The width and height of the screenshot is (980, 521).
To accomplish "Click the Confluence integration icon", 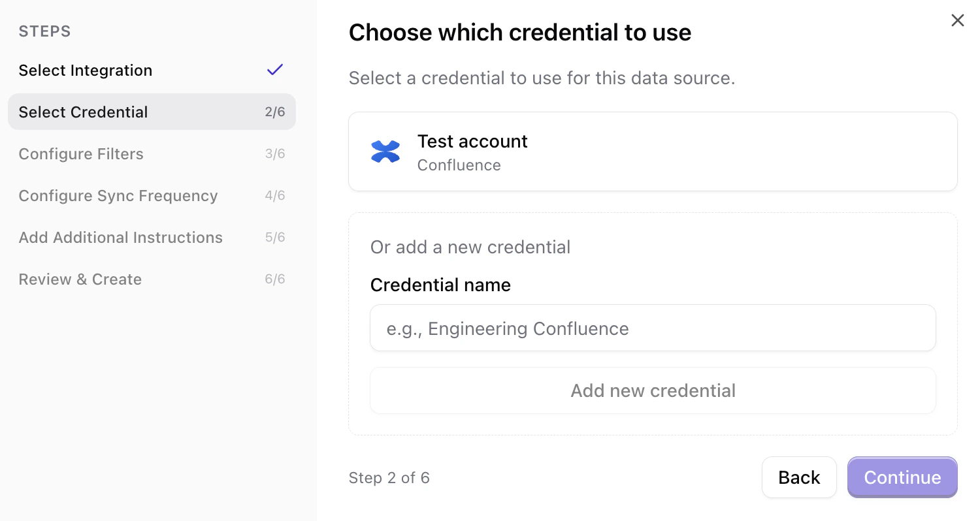I will (385, 151).
